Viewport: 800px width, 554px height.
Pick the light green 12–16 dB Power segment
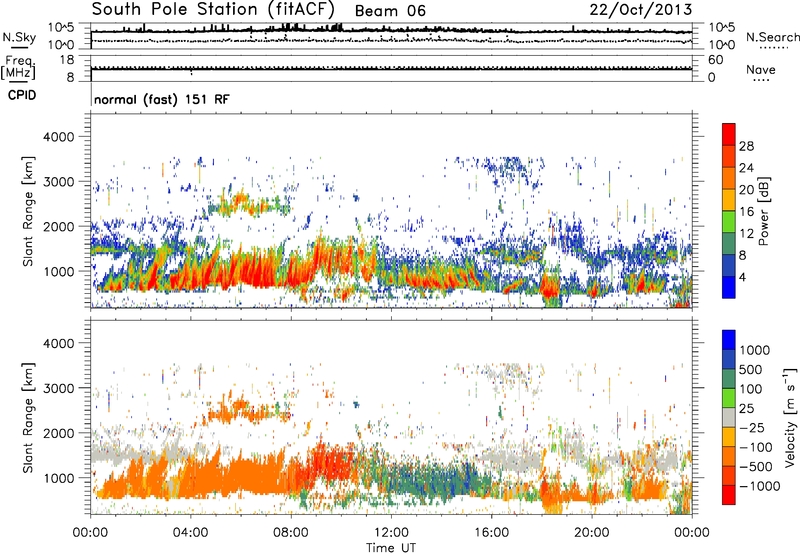point(729,221)
